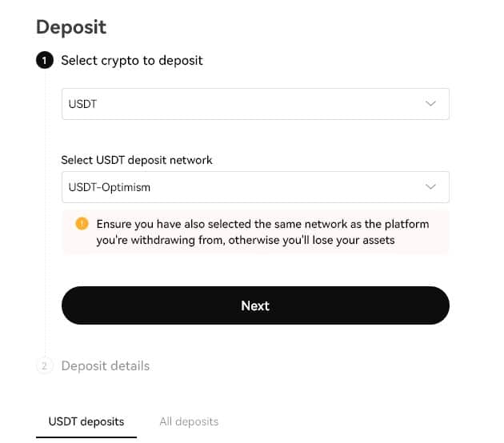Click the Select USDT deposit network label
Viewport: 504px width, 443px height.
tap(137, 160)
